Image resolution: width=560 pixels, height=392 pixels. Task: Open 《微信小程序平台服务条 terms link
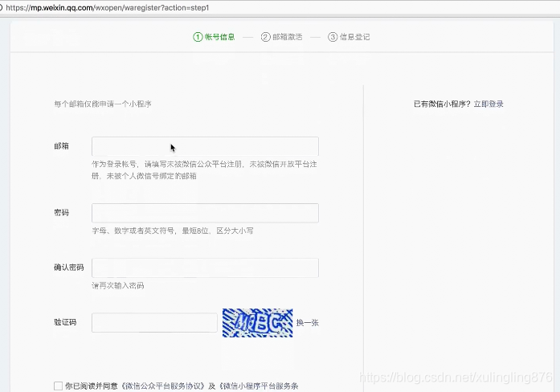[x=259, y=386]
